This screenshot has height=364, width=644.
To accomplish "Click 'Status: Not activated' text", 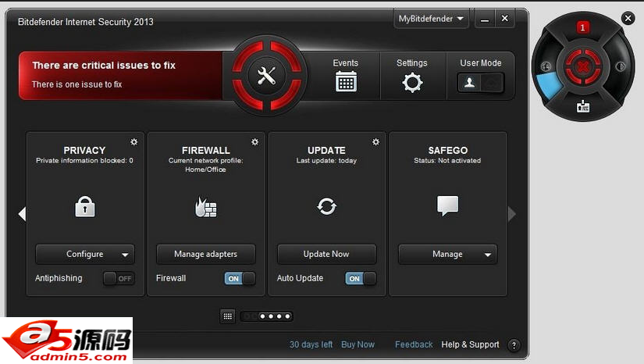I will tap(447, 161).
